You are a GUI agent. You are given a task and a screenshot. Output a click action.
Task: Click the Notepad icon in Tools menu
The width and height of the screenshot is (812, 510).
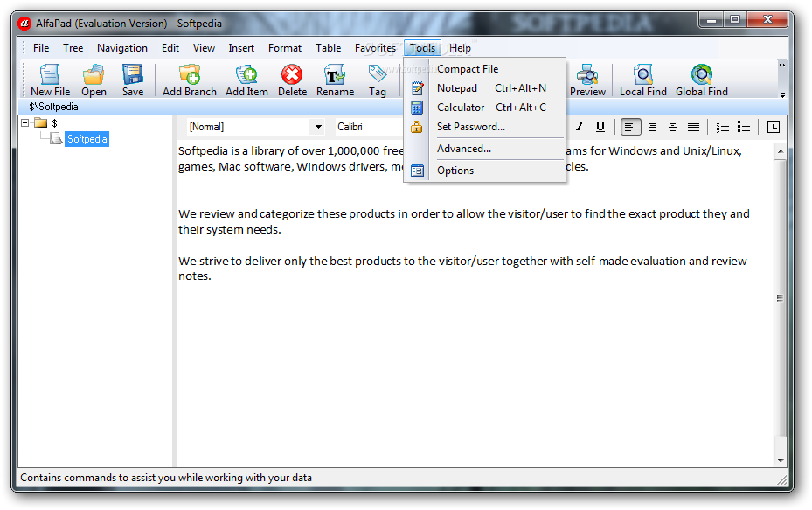coord(417,88)
